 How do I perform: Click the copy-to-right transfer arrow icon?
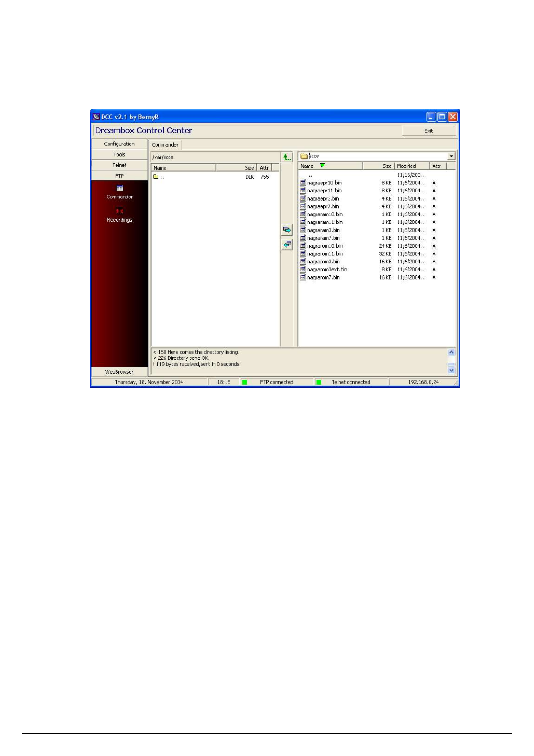pyautogui.click(x=287, y=230)
